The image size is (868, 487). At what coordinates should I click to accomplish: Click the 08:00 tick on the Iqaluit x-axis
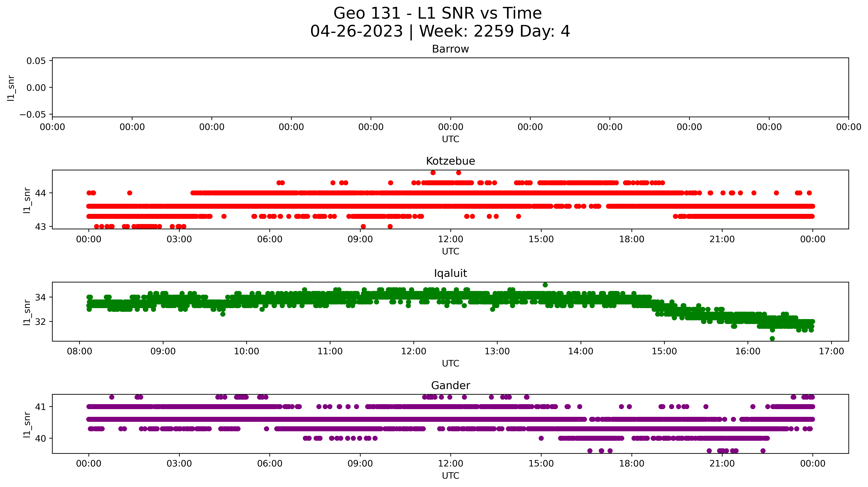click(x=79, y=351)
